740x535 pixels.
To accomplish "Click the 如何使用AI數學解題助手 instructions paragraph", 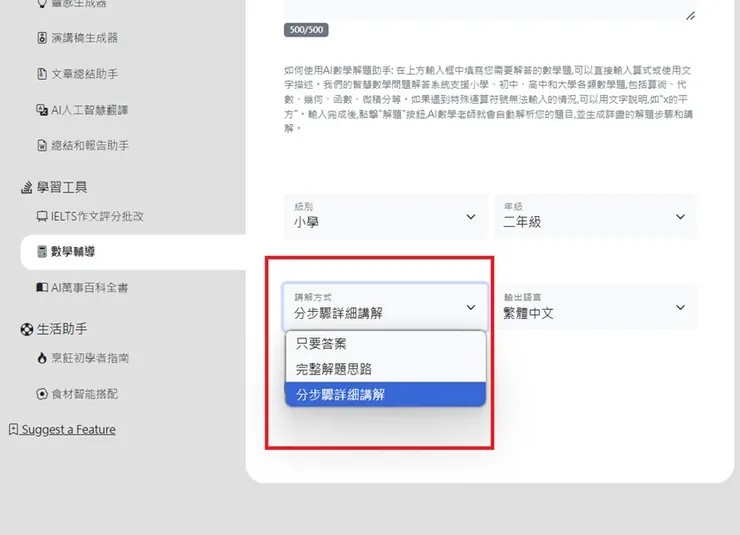I will [488, 99].
